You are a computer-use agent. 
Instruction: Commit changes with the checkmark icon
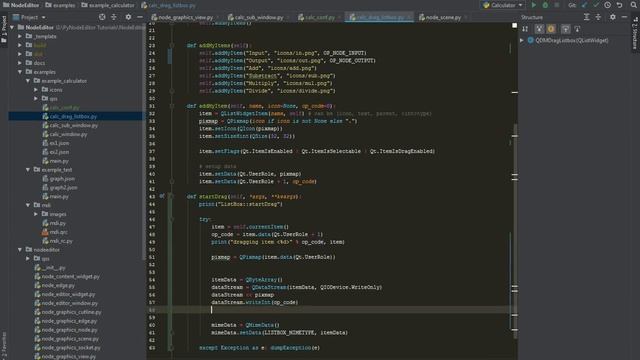click(x=596, y=5)
